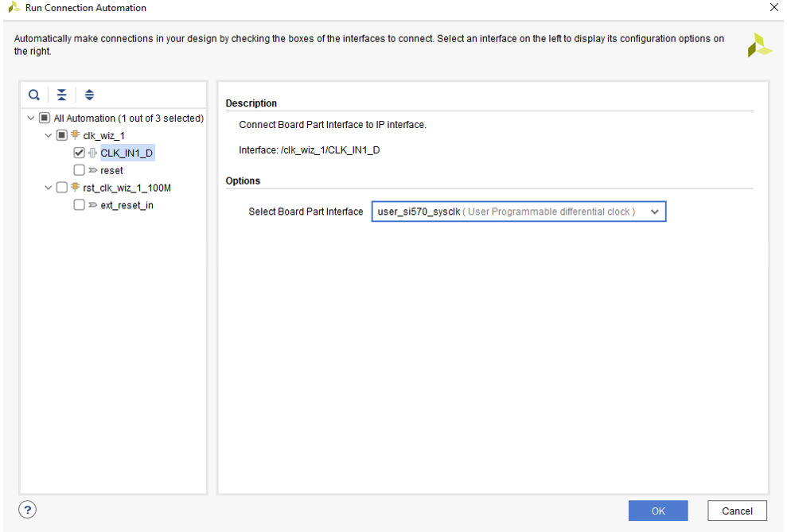This screenshot has width=787, height=532.
Task: Check the ext_reset_in checkbox
Action: [79, 205]
